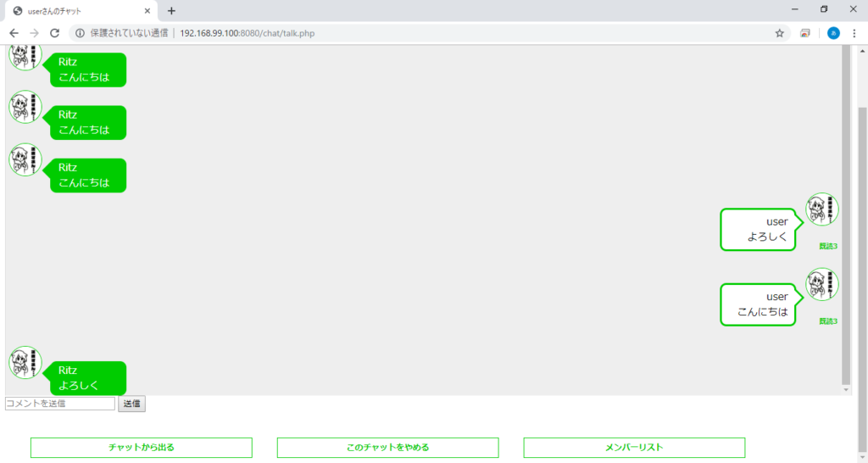Click Ritz's avatar beside the よろしく message
The width and height of the screenshot is (868, 463).
25,363
